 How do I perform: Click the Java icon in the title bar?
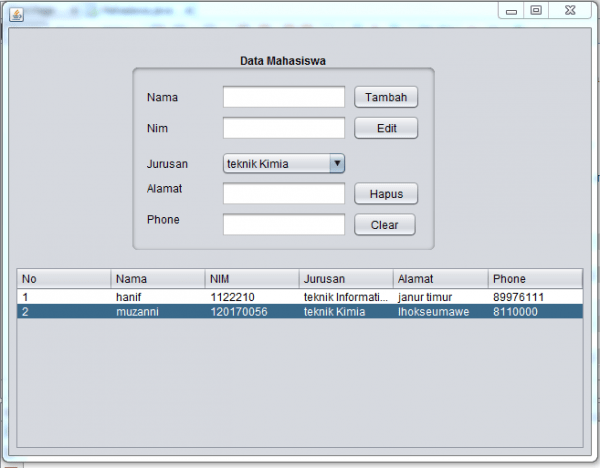coord(16,15)
